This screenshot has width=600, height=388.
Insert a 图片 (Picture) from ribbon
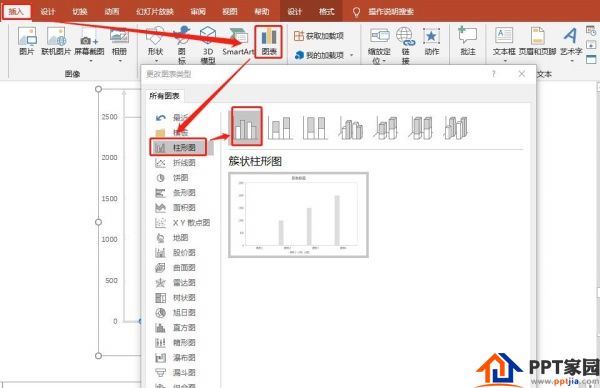[x=27, y=41]
